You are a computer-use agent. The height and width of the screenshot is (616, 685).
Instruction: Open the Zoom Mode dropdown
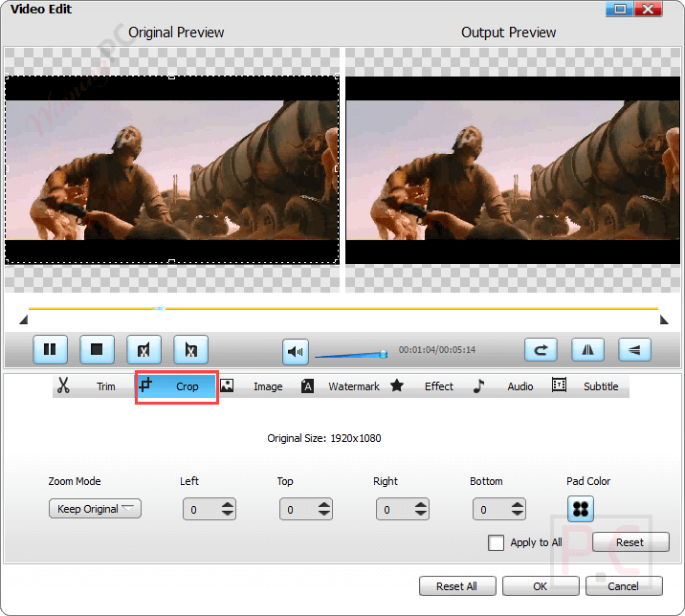[95, 509]
